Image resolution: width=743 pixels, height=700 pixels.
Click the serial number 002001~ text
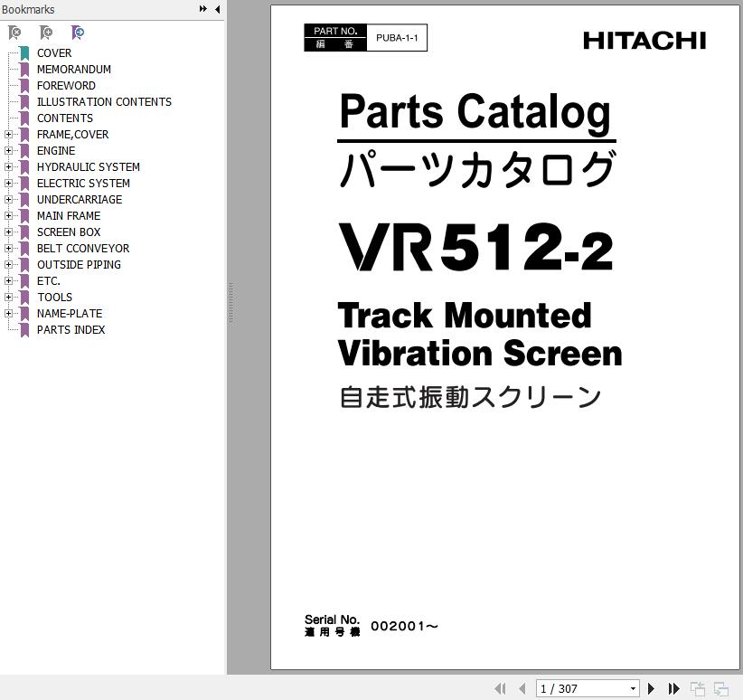coord(404,626)
